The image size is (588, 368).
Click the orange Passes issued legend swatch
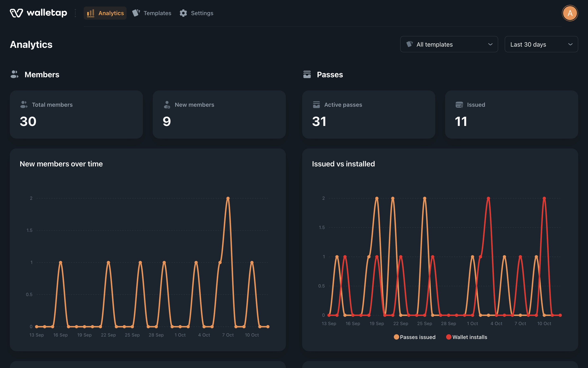point(396,337)
